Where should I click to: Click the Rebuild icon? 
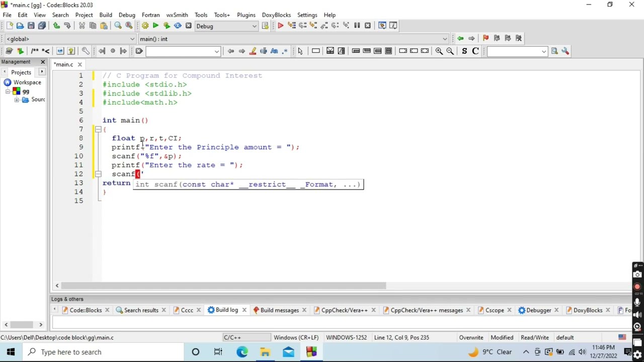178,26
